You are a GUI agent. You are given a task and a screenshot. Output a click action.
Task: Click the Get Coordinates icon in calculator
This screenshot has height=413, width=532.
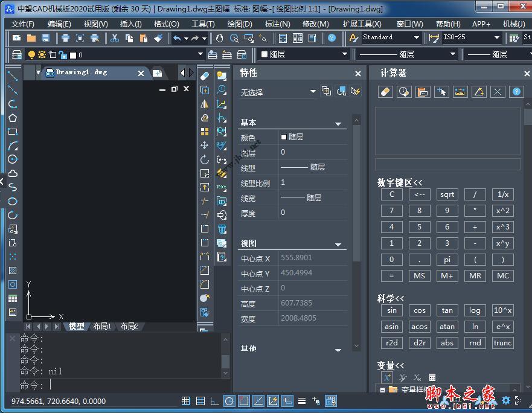[441, 92]
